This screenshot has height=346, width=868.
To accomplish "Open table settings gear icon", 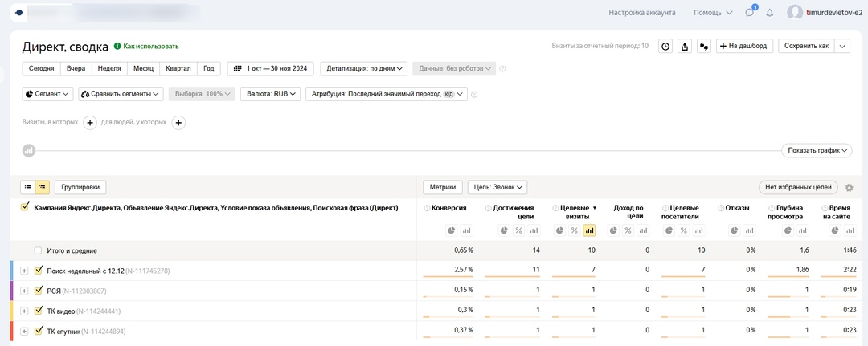I will (850, 188).
